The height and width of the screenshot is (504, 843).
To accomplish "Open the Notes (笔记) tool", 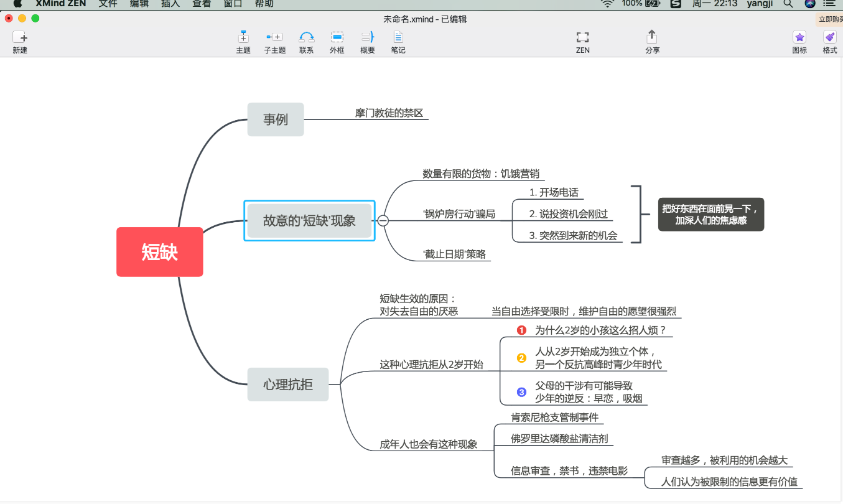I will click(x=398, y=37).
